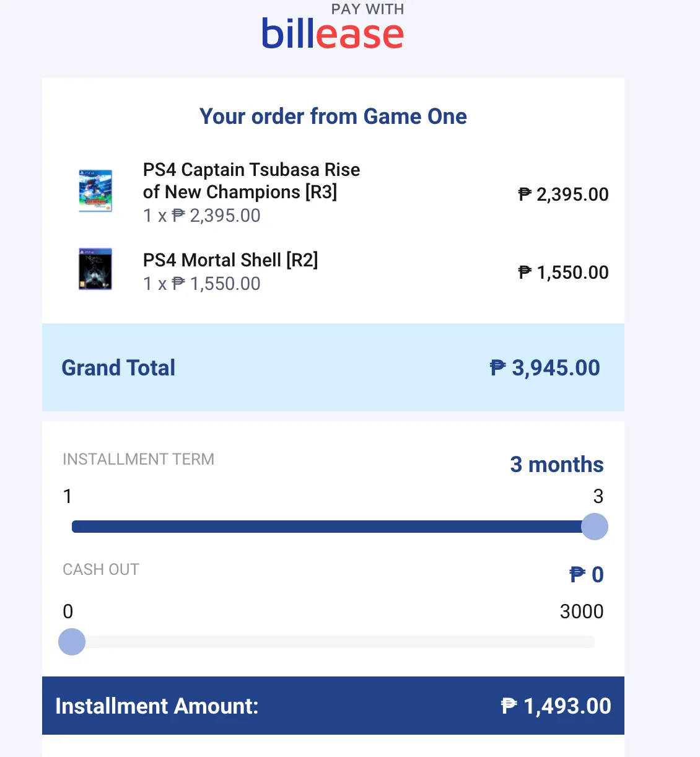The width and height of the screenshot is (700, 757).
Task: Click the 'Installment Amount:' bar label
Action: pos(157,706)
